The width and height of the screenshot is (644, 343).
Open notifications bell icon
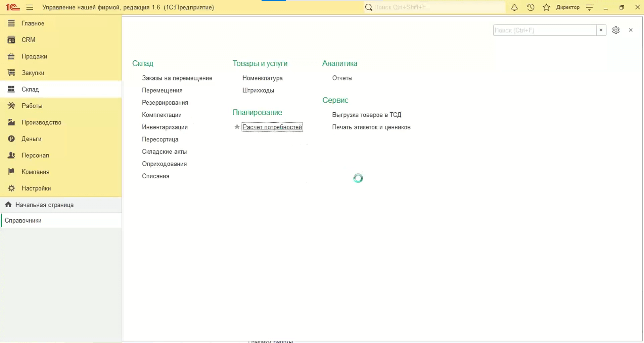(x=514, y=7)
